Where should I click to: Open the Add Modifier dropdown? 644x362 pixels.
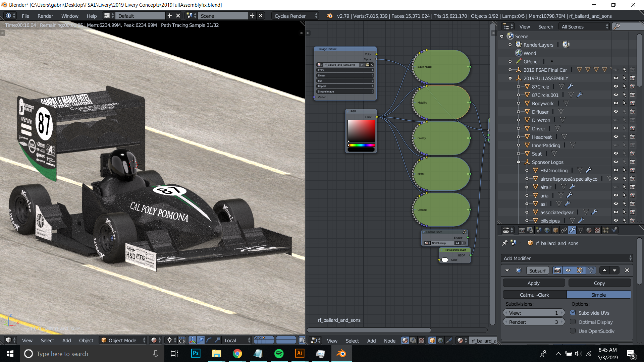point(567,258)
